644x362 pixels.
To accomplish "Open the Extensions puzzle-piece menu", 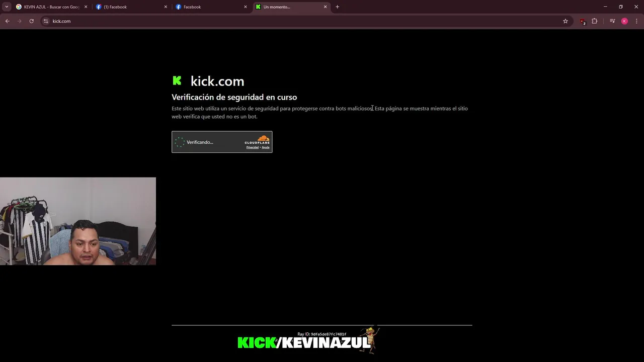I will [x=595, y=21].
